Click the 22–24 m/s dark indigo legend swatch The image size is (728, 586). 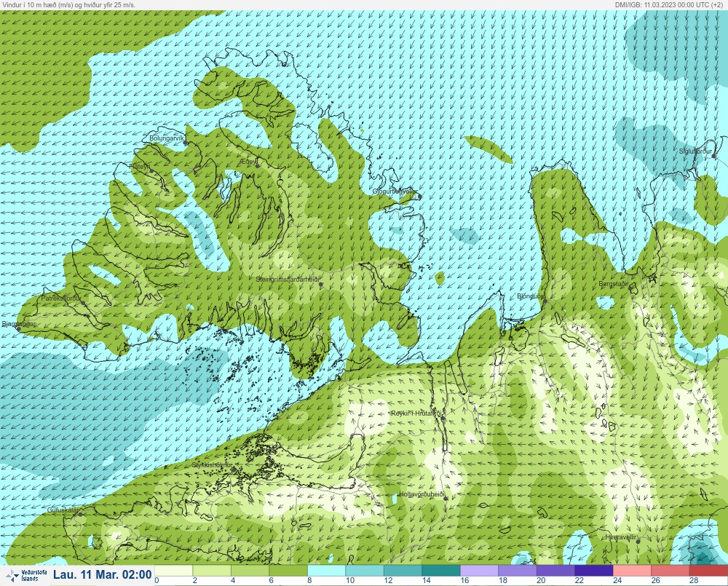(x=594, y=570)
